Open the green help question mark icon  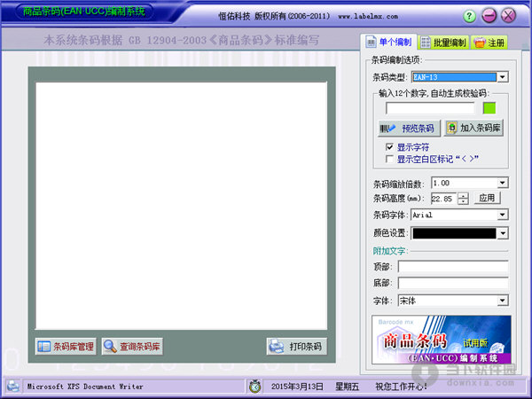tap(469, 16)
